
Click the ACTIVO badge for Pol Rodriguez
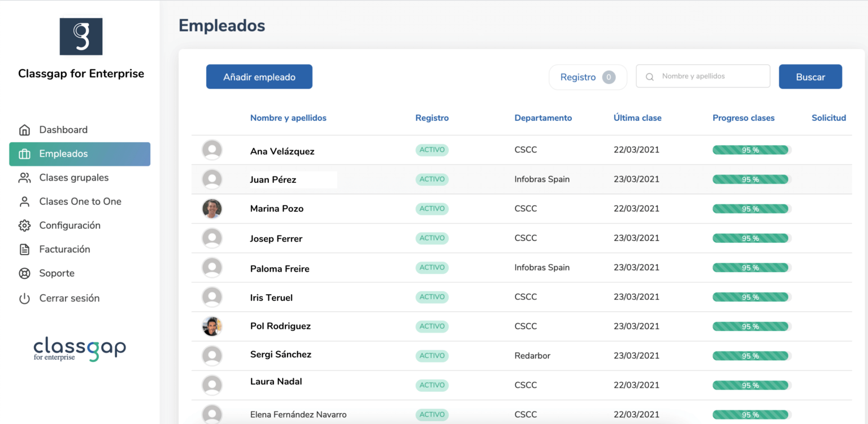432,326
